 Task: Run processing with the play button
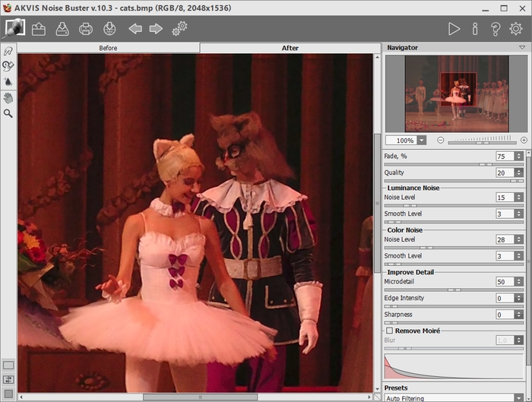[x=454, y=29]
